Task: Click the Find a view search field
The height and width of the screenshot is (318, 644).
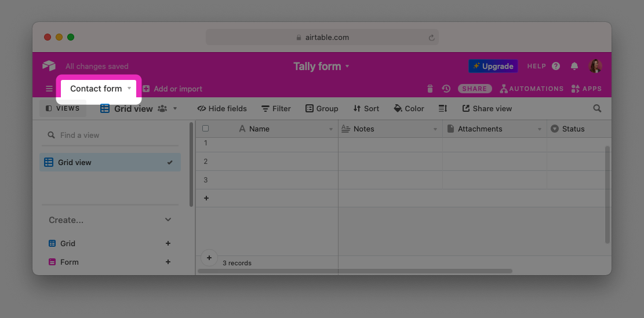Action: point(110,135)
